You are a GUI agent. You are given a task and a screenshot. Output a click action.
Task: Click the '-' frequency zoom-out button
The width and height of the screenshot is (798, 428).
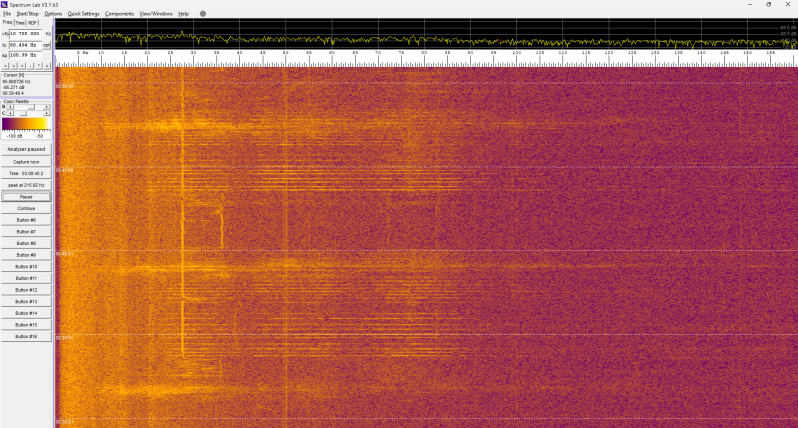pyautogui.click(x=30, y=66)
